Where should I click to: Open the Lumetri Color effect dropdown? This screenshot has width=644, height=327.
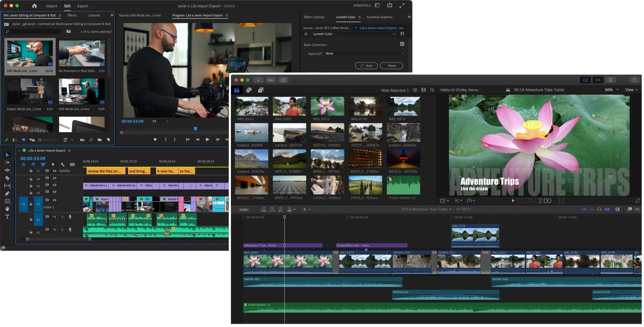[x=354, y=34]
